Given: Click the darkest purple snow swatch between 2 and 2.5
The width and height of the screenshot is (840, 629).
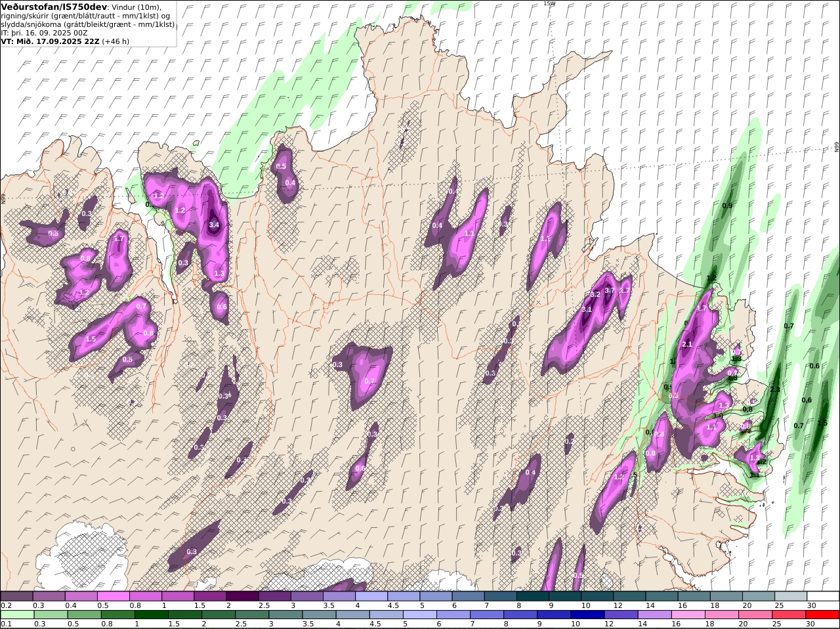Looking at the screenshot, I should point(243,596).
